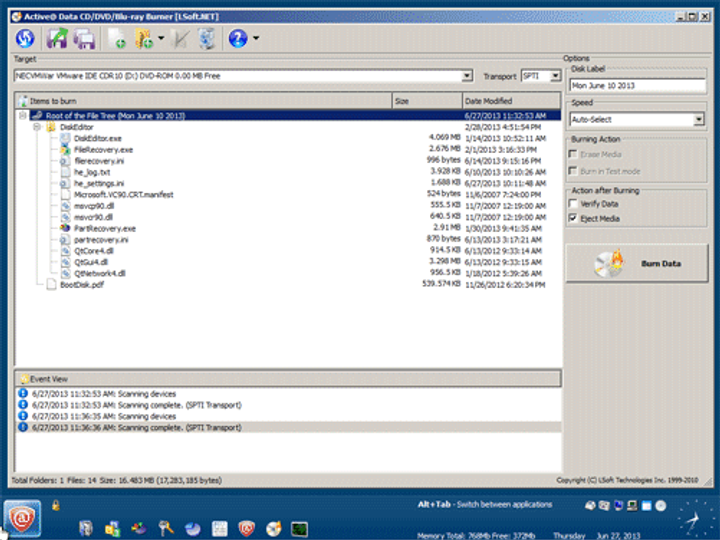Image resolution: width=720 pixels, height=540 pixels.
Task: Click the first system tray icon near Alt+Tab hint
Action: [590, 506]
